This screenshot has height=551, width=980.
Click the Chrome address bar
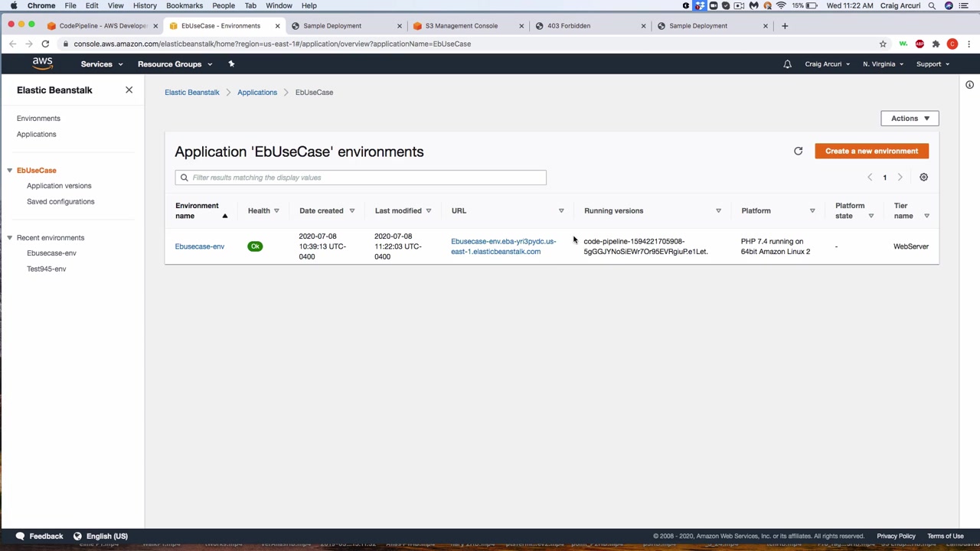pyautogui.click(x=467, y=44)
